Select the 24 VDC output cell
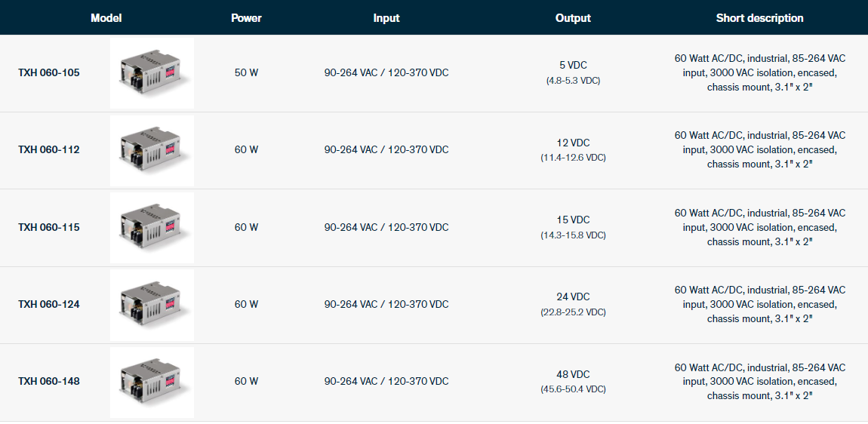 (x=573, y=296)
